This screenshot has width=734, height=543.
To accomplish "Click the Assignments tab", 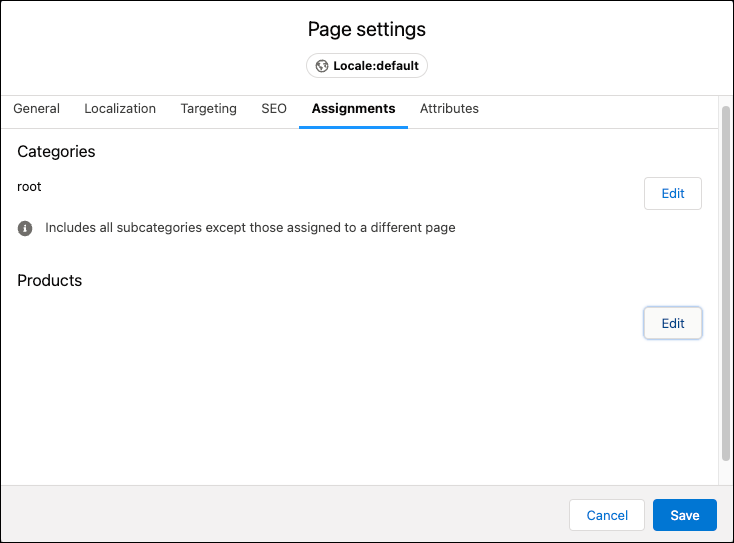I will click(353, 109).
